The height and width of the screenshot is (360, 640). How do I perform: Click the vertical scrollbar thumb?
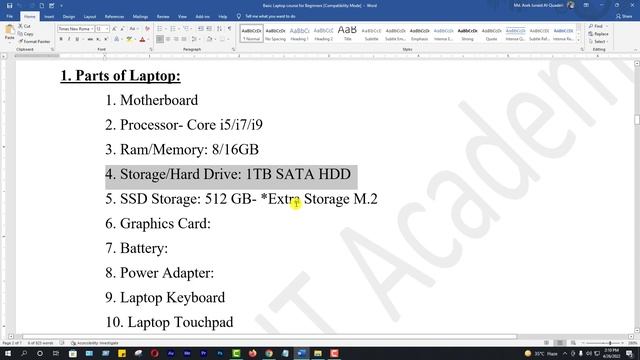click(636, 120)
